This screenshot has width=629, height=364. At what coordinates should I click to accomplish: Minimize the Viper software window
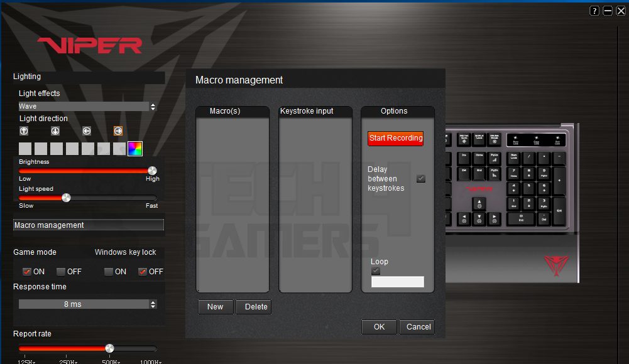pos(608,11)
